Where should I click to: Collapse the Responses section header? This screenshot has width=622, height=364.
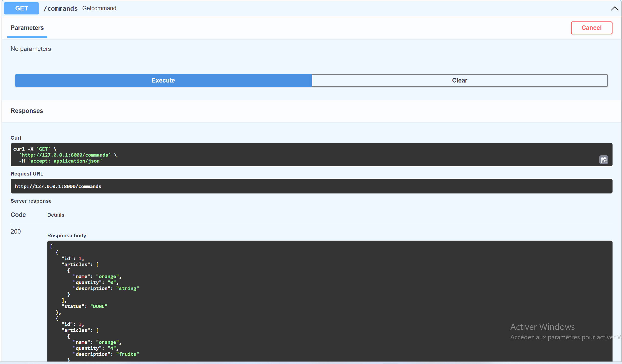click(27, 110)
